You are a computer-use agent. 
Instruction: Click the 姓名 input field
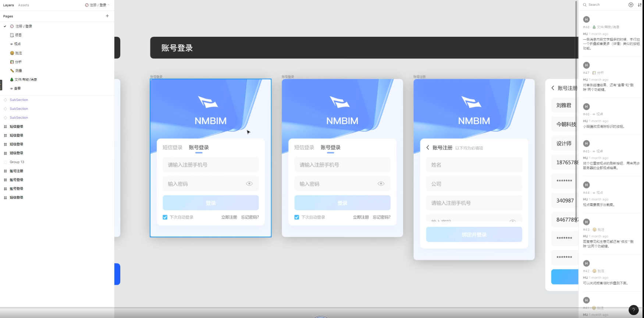pos(474,165)
